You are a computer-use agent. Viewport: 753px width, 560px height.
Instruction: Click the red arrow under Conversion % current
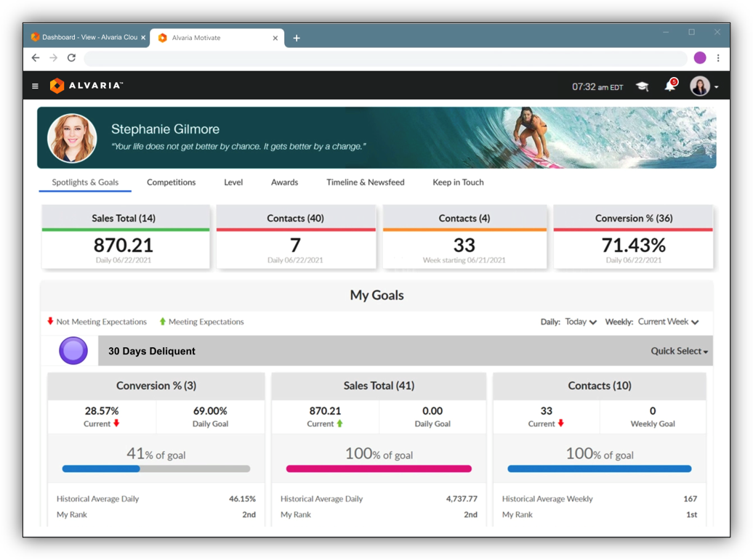(116, 423)
